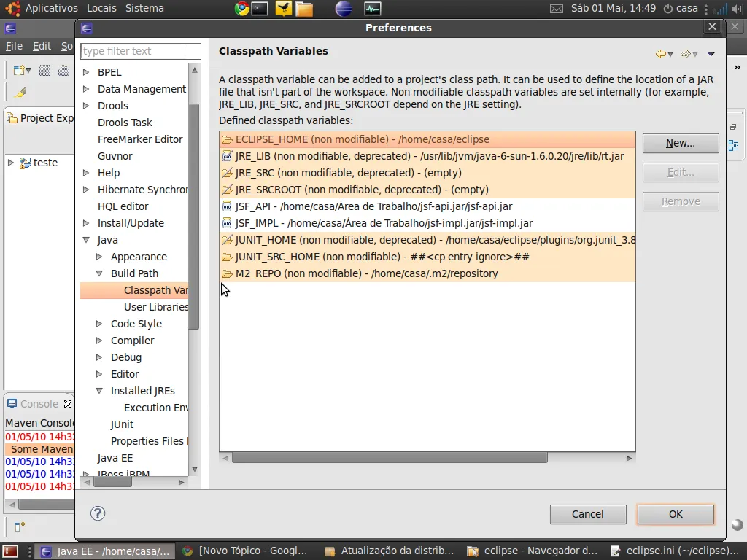Viewport: 747px width, 560px height.
Task: Expand the Data Management node
Action: click(x=86, y=89)
